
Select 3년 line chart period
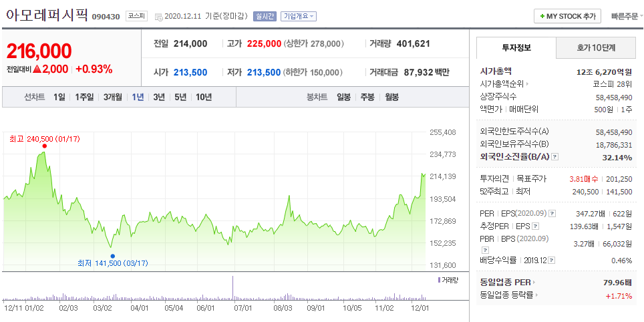pyautogui.click(x=159, y=98)
